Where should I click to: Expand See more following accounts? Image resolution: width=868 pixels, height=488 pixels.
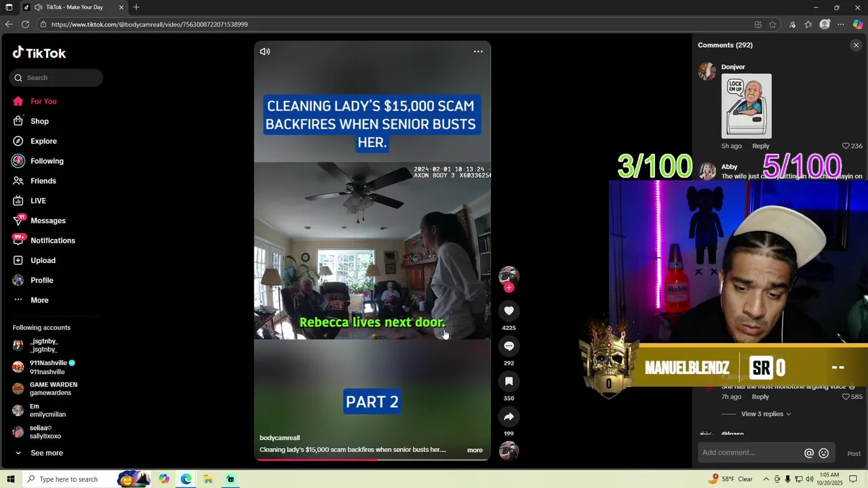click(46, 453)
